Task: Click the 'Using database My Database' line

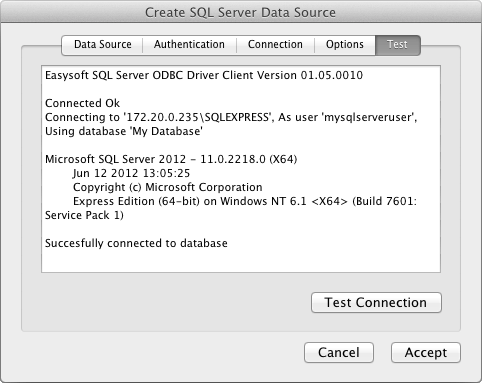Action: pyautogui.click(x=124, y=131)
